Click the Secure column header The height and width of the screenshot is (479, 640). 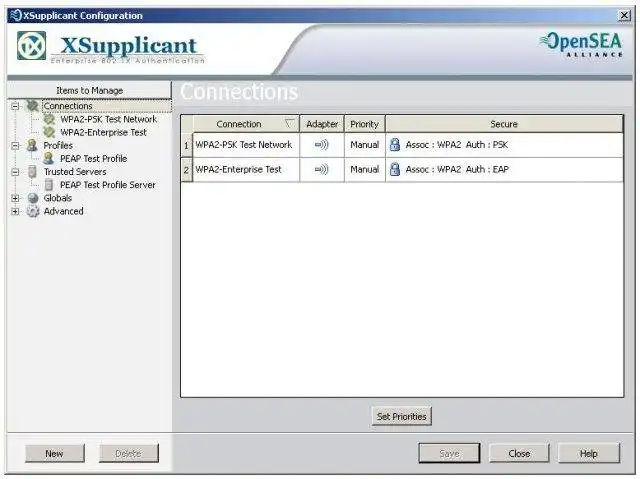click(504, 124)
